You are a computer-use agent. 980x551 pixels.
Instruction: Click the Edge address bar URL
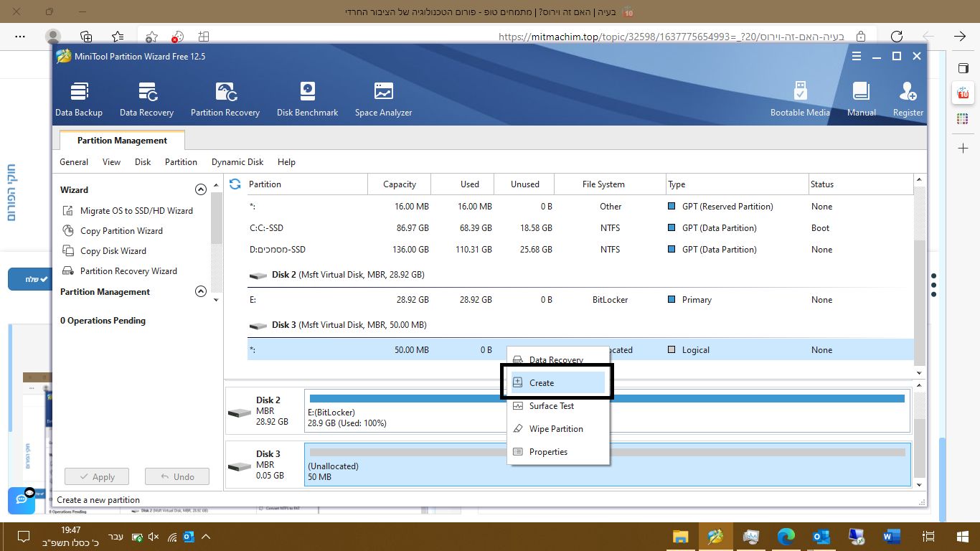click(x=670, y=37)
